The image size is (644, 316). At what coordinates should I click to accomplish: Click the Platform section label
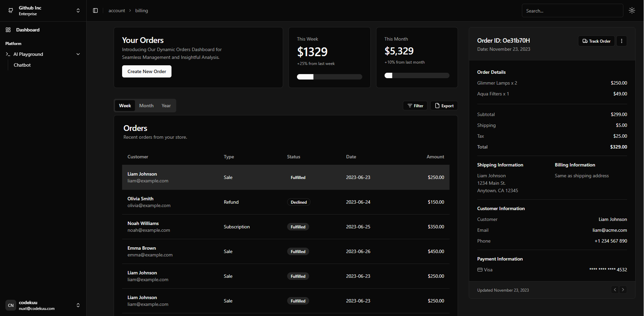[x=13, y=43]
